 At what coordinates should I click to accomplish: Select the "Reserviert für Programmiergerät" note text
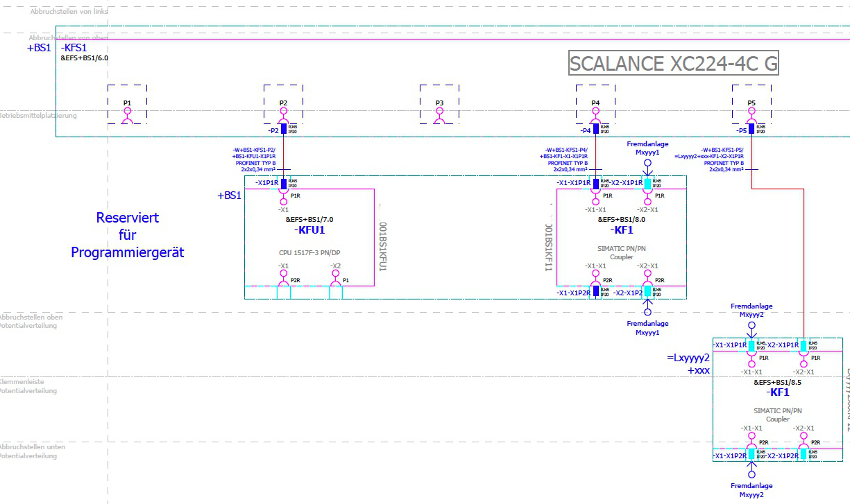pyautogui.click(x=128, y=235)
